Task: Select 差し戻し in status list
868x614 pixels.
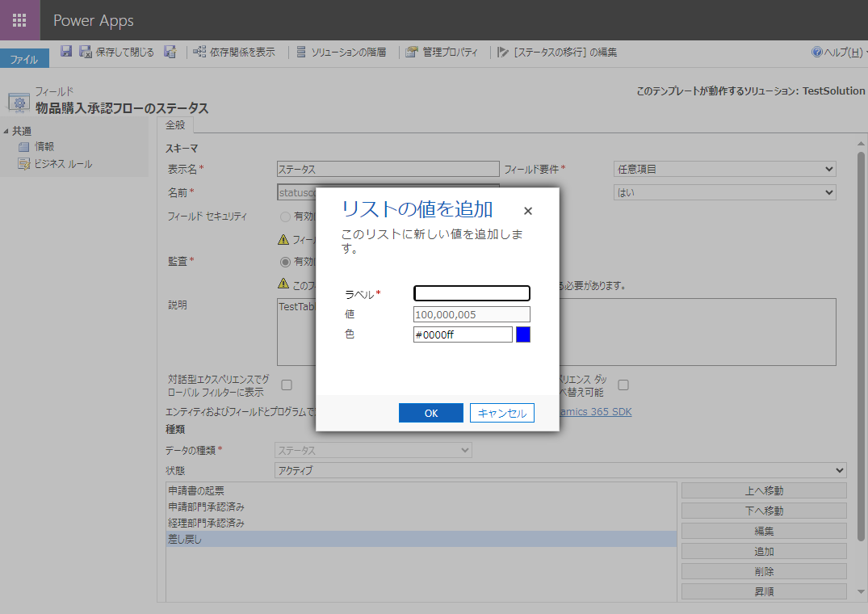Action: [421, 539]
